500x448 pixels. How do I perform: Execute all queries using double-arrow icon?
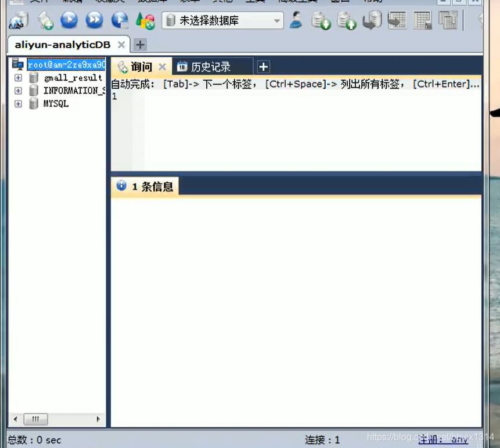tap(93, 20)
